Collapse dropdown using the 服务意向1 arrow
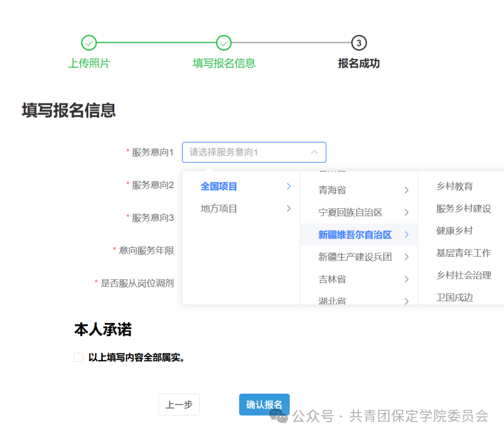This screenshot has width=504, height=436. point(315,152)
